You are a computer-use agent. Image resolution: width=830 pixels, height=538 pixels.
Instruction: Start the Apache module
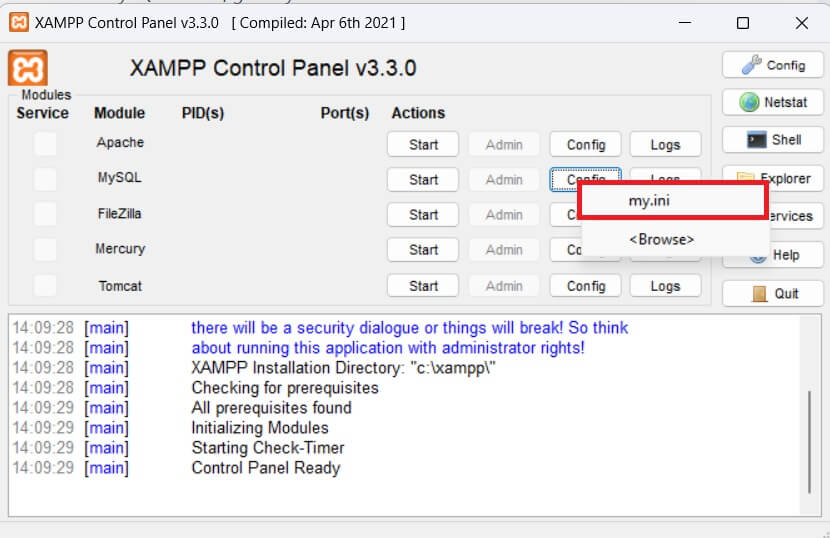(x=422, y=144)
